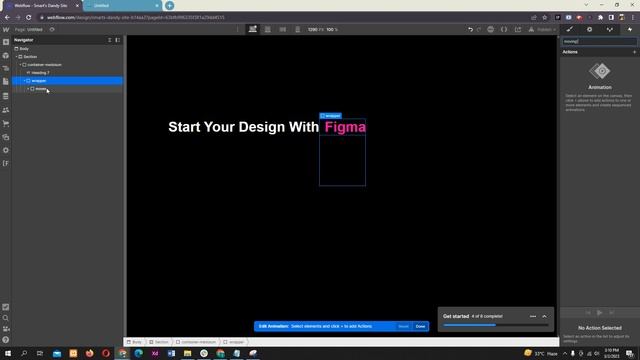Click Reset in Edit Animation bar

coord(403,327)
